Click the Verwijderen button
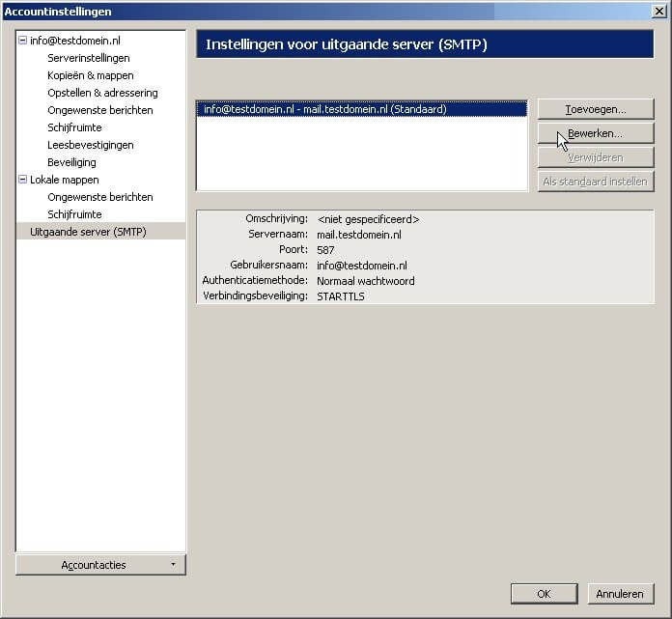 [596, 157]
